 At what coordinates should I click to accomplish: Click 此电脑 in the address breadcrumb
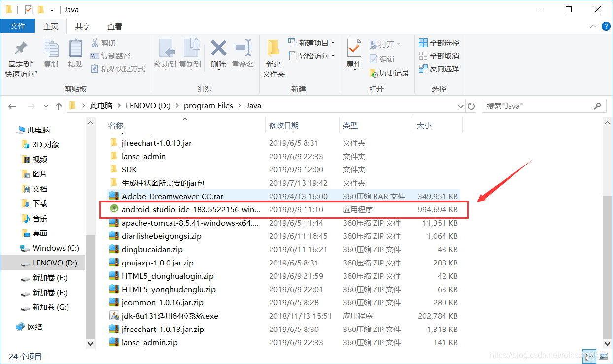(101, 106)
